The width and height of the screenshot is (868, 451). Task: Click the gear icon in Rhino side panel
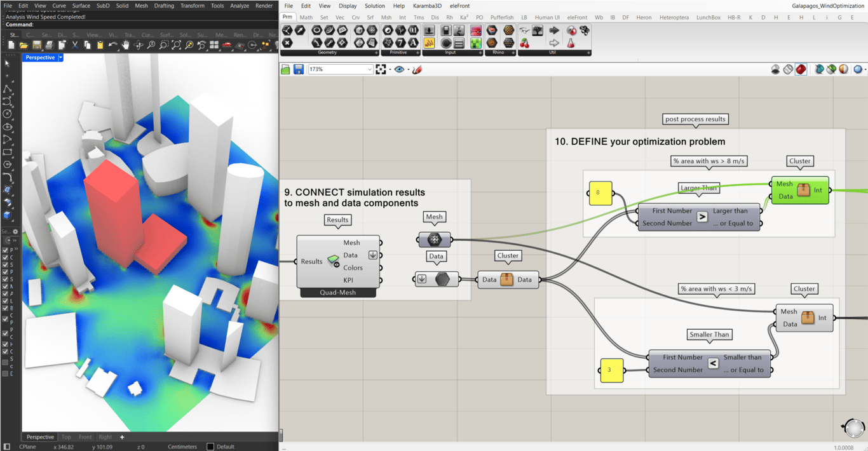[15, 232]
